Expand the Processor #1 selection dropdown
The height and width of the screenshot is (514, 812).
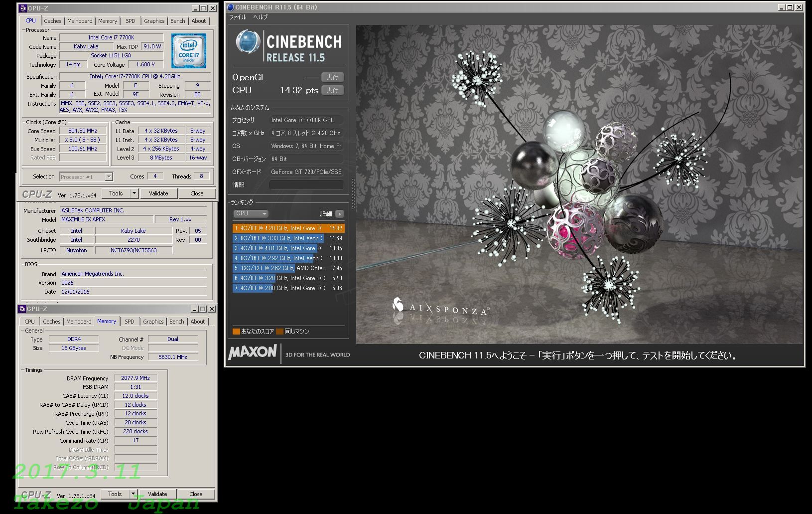pyautogui.click(x=109, y=176)
